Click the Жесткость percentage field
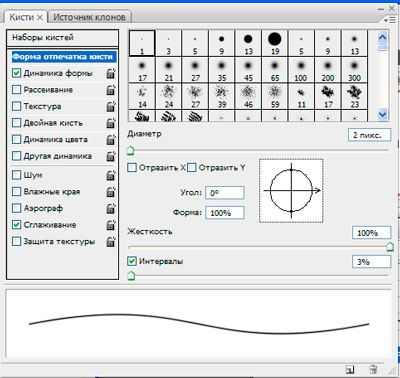This screenshot has width=400, height=378. point(371,233)
